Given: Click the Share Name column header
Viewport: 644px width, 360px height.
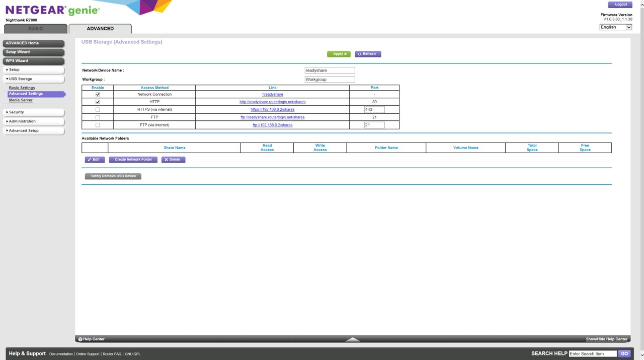Looking at the screenshot, I should [x=175, y=148].
